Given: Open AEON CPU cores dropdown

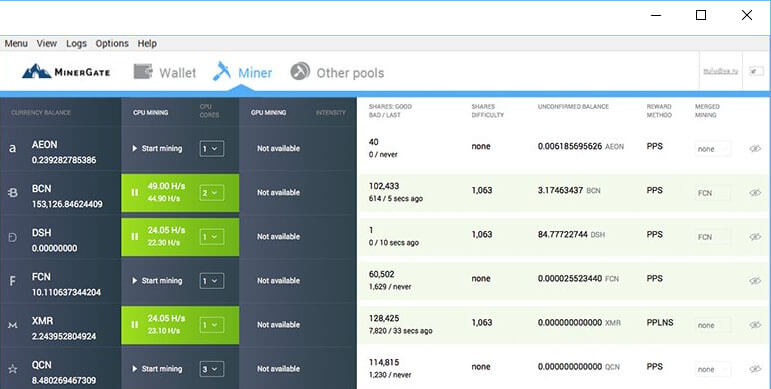Looking at the screenshot, I should click(x=212, y=149).
